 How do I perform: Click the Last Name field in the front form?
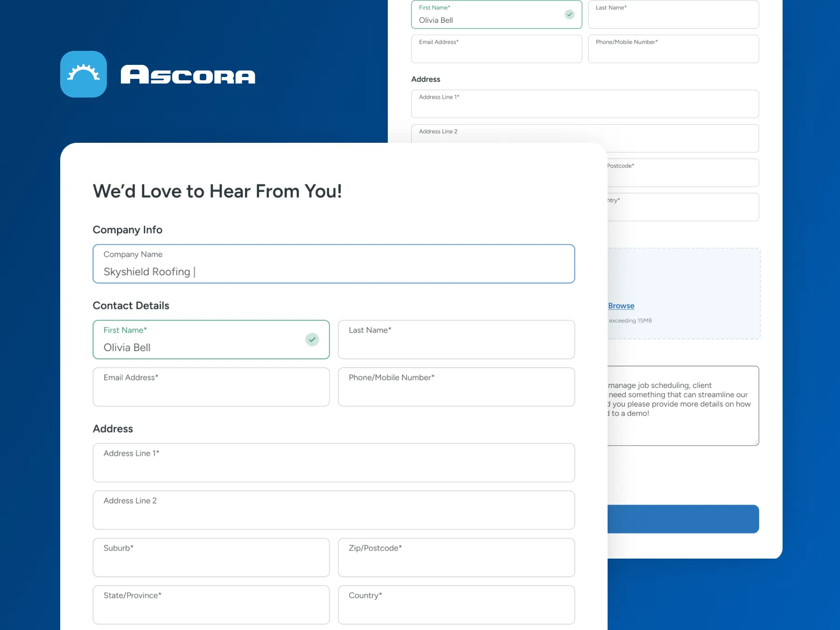[456, 340]
